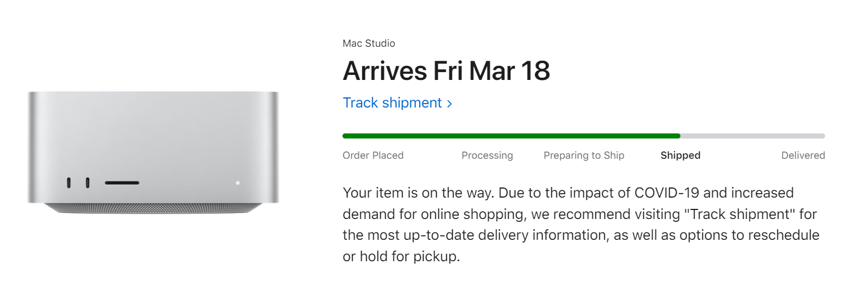868x295 pixels.
Task: Open the Track shipment link
Action: tap(392, 103)
